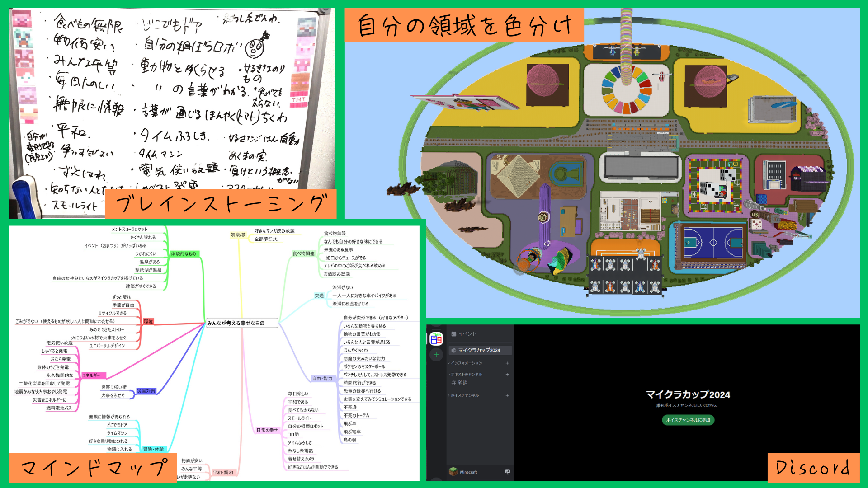This screenshot has height=488, width=868.
Task: Click the node ポケモンのマスターボール
Action: [x=364, y=367]
